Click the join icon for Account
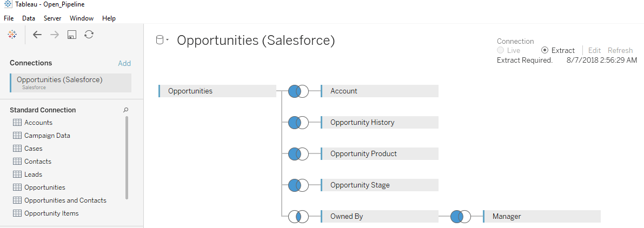The height and width of the screenshot is (228, 644). point(298,91)
